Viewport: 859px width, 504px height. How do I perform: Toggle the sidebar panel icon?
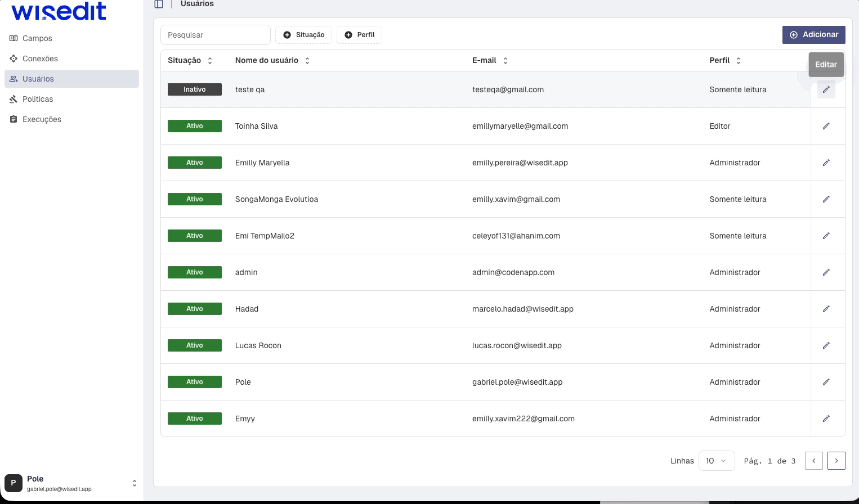click(x=159, y=4)
